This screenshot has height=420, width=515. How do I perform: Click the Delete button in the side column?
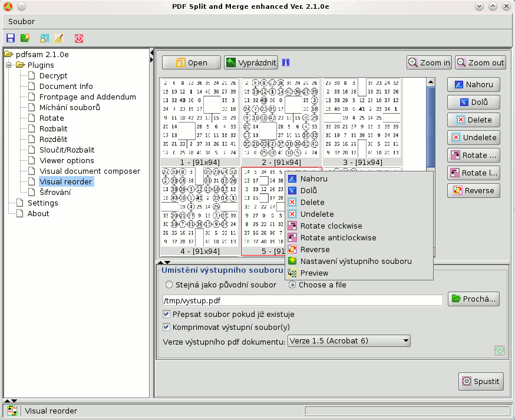474,120
